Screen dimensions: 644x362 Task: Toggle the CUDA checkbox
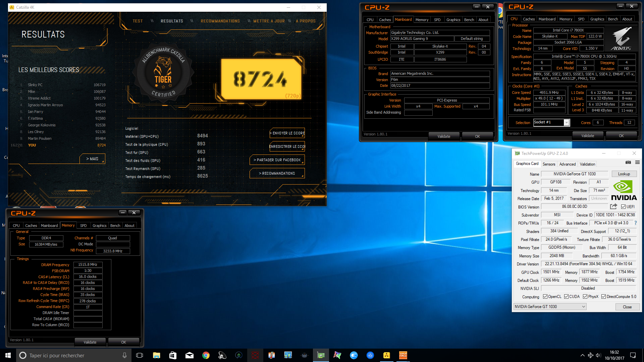point(566,297)
